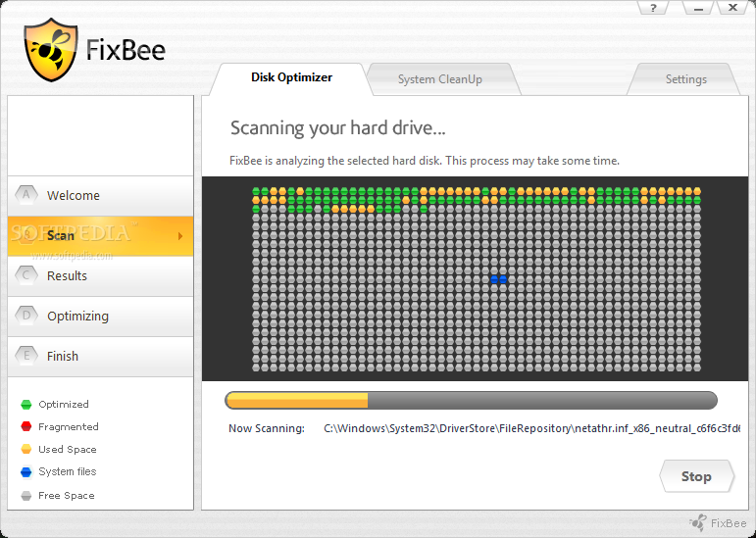Stop the hard drive scan
This screenshot has width=756, height=538.
(696, 476)
